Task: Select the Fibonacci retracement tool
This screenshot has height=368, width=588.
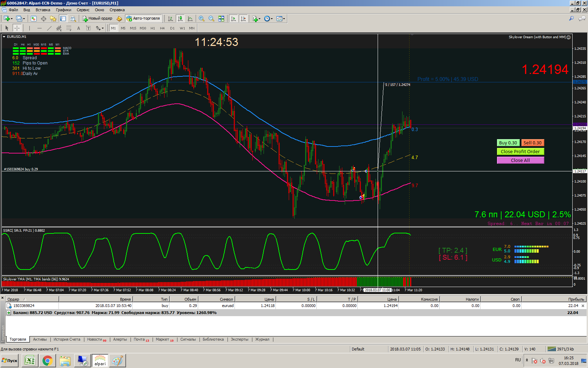Action: tap(69, 28)
